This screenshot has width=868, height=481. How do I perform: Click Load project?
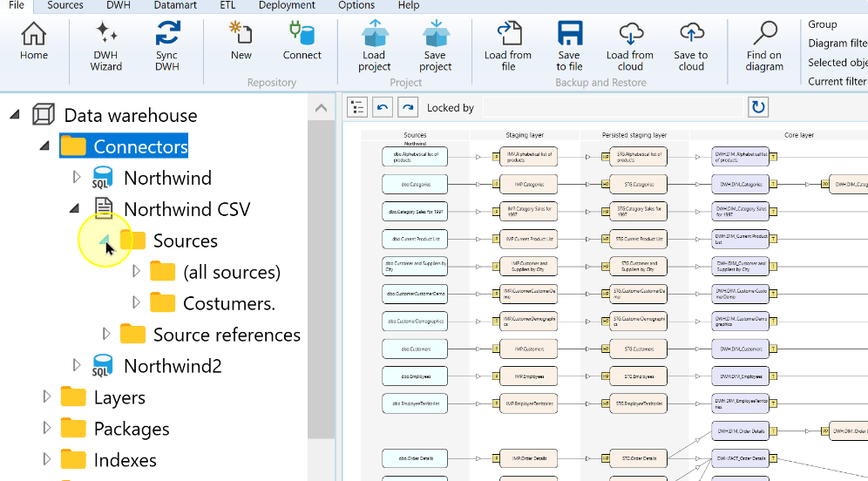tap(374, 46)
